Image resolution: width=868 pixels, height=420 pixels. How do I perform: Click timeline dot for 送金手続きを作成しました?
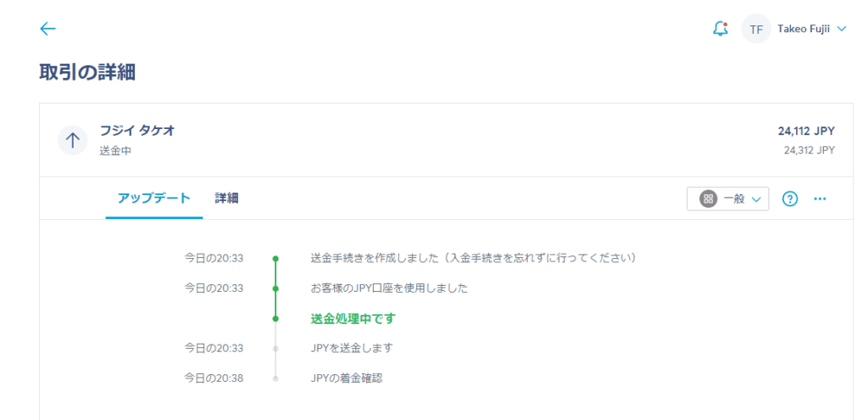click(x=275, y=259)
